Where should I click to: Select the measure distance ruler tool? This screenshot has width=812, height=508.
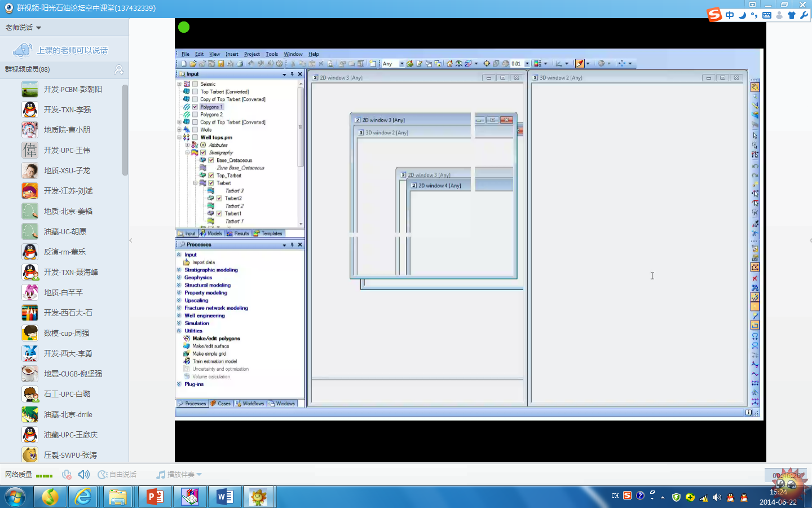(x=754, y=106)
